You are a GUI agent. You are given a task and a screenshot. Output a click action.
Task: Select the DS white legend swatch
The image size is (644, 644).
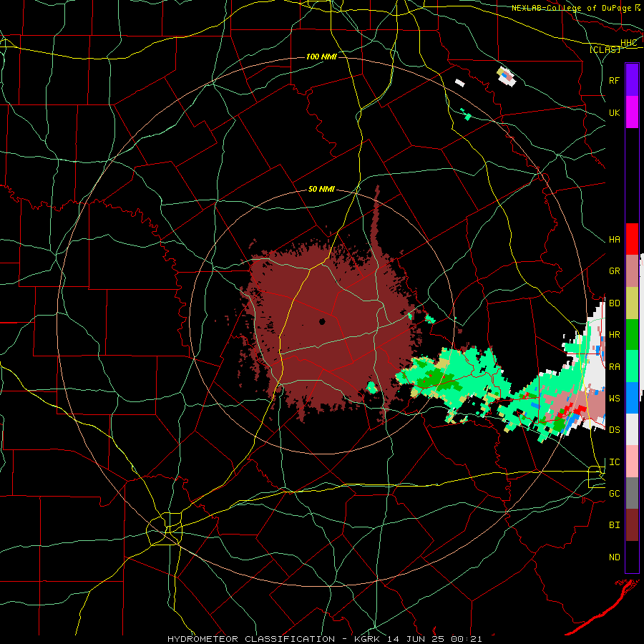(x=632, y=429)
